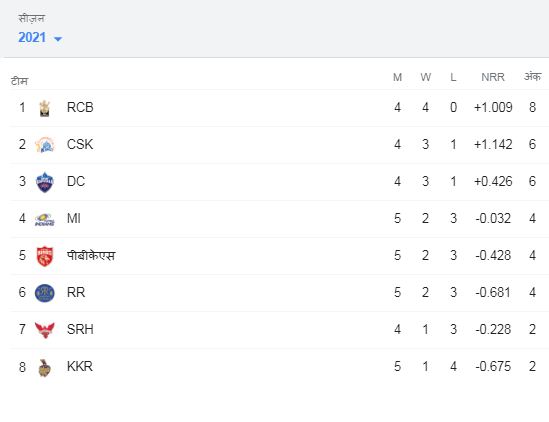
Task: Click the टीम column header
Action: [19, 81]
